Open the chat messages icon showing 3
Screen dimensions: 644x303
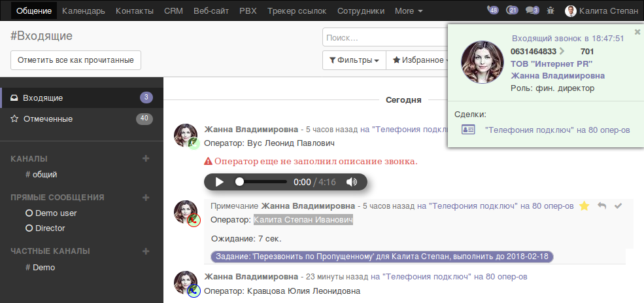tap(532, 10)
